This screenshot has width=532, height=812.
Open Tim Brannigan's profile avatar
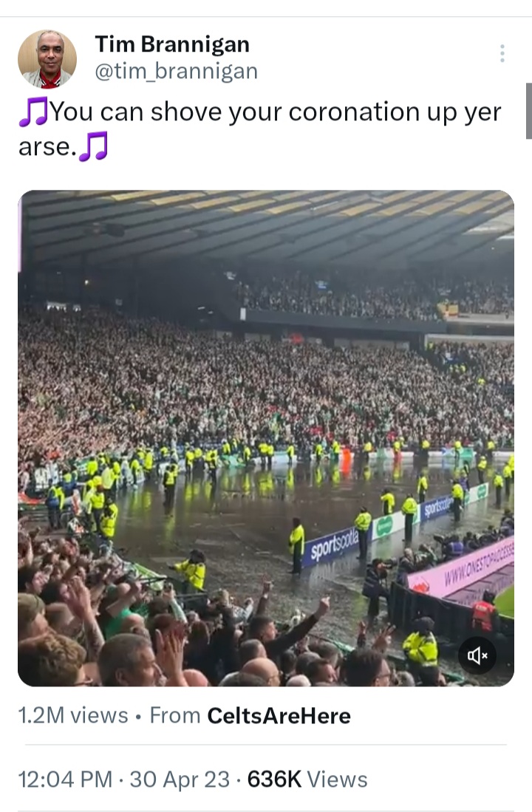(47, 59)
